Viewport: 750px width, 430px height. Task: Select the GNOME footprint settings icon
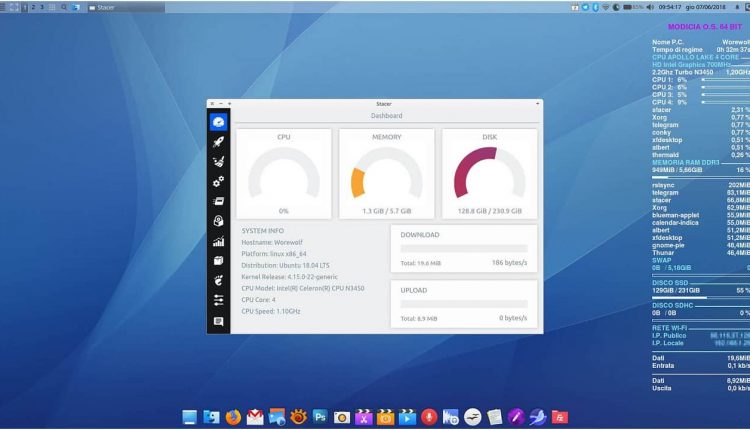click(218, 281)
